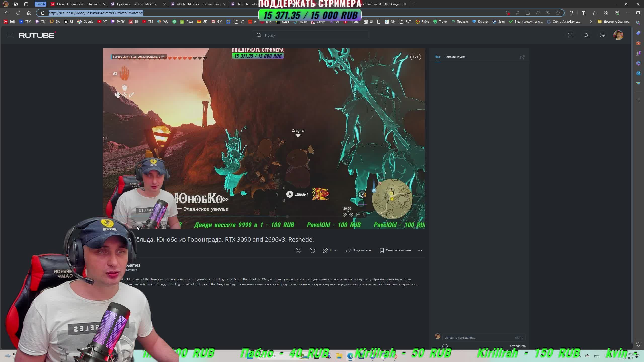Click the notifications bell icon
Screen dimensions: 644x362
[586, 35]
